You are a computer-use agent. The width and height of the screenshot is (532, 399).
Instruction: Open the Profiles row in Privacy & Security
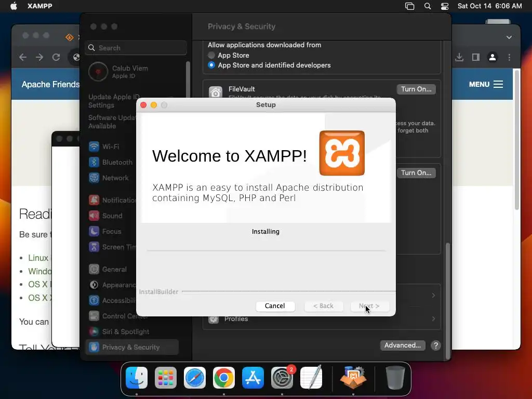pos(322,319)
